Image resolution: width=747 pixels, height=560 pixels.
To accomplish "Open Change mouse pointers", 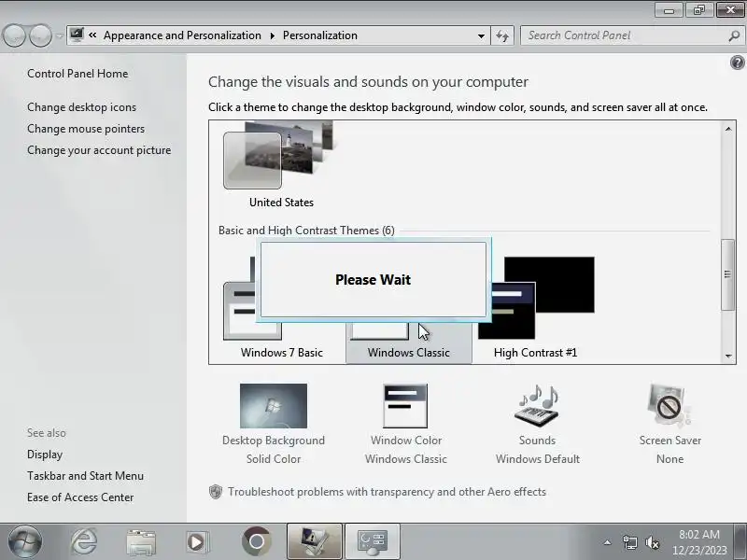I will [86, 129].
